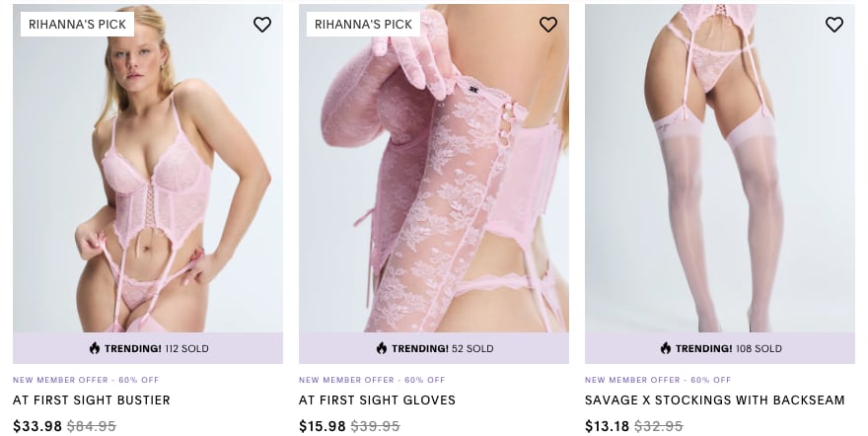Click the flame icon on gloves trending banner
Image resolution: width=868 pixels, height=436 pixels.
(382, 348)
